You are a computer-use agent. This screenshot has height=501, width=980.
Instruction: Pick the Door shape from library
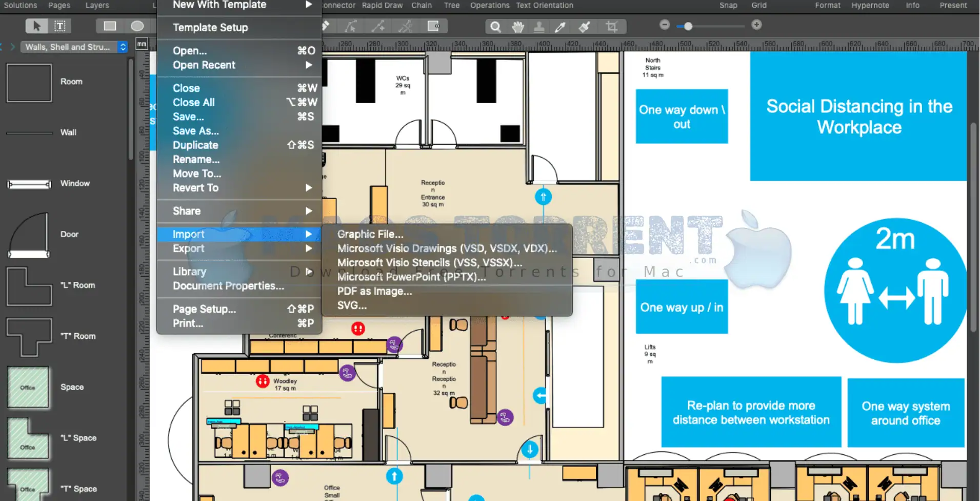coord(29,235)
